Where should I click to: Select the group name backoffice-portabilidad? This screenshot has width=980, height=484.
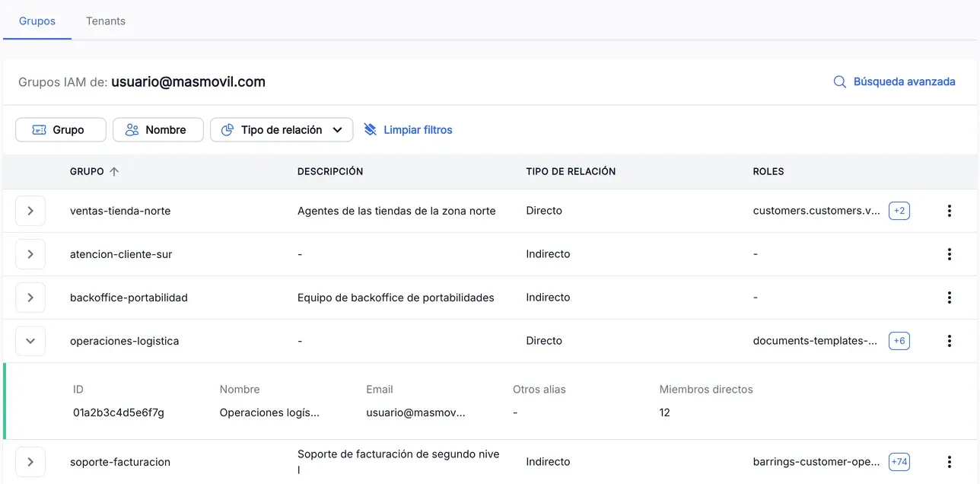[x=129, y=298]
